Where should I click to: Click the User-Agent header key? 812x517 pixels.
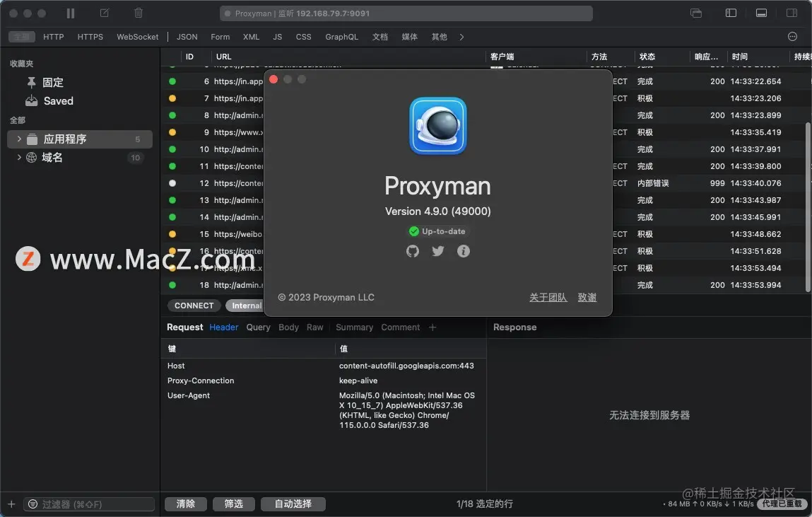(189, 395)
